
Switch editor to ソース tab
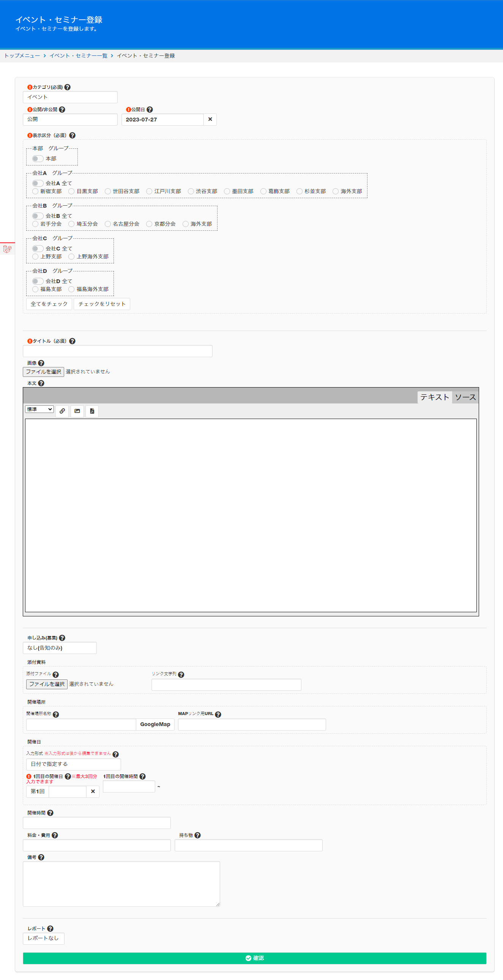465,397
